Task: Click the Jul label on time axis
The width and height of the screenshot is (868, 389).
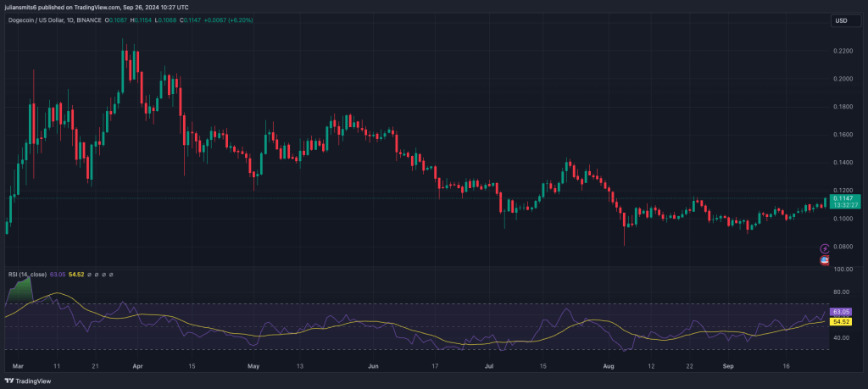Action: 488,366
